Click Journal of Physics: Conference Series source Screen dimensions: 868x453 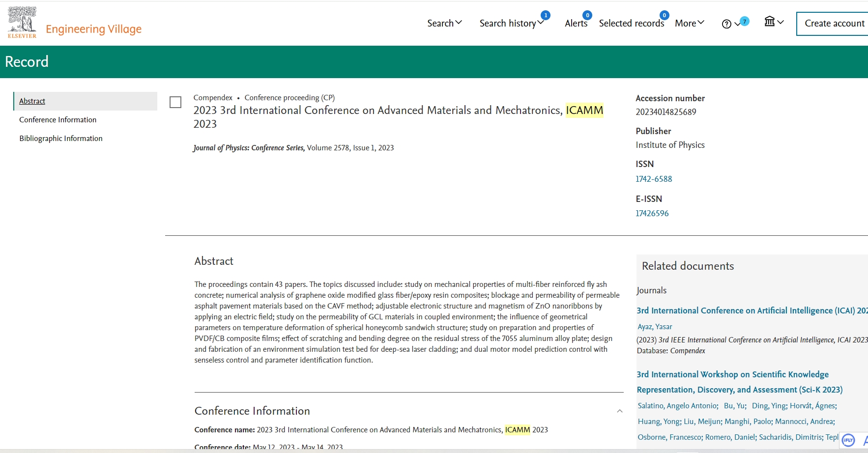(249, 148)
